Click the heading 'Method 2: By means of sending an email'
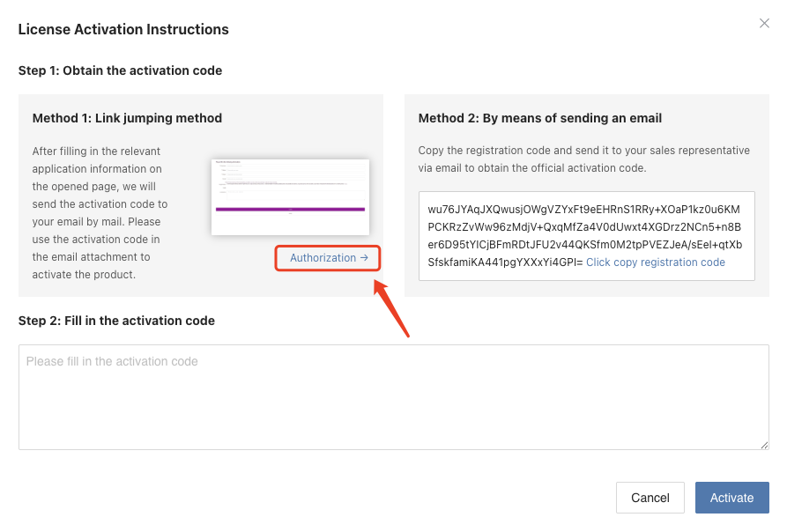787x532 pixels. click(540, 118)
